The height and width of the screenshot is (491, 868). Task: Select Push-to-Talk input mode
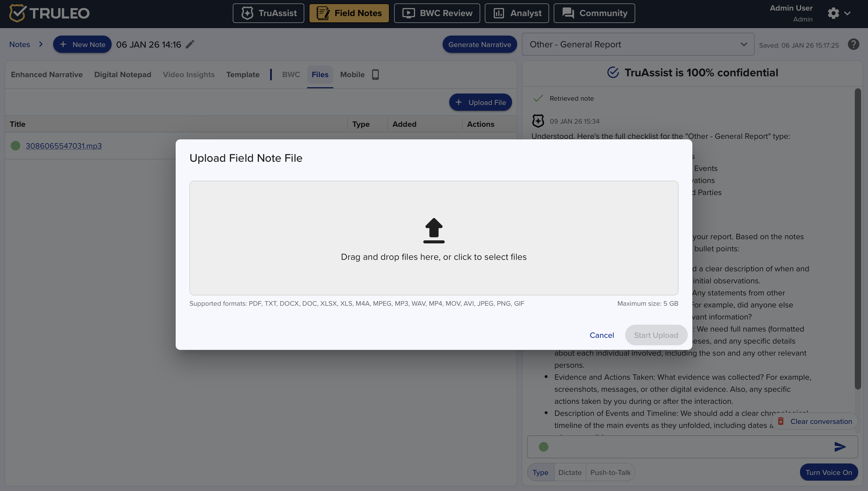[x=610, y=472]
